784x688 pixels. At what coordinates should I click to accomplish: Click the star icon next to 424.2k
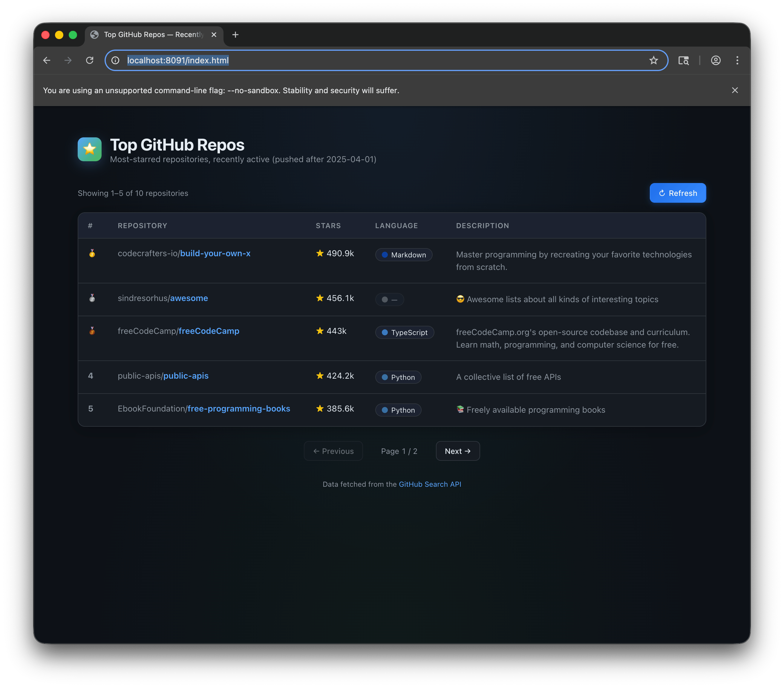[320, 376]
